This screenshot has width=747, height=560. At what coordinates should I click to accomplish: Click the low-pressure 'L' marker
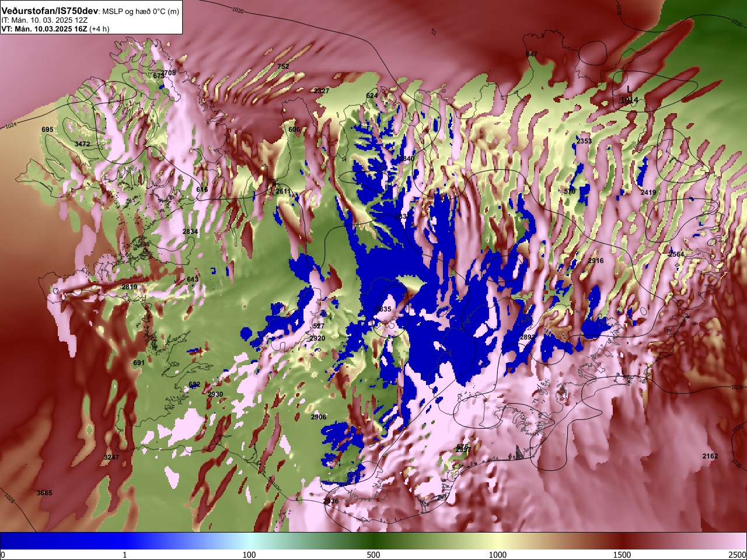pos(629,89)
